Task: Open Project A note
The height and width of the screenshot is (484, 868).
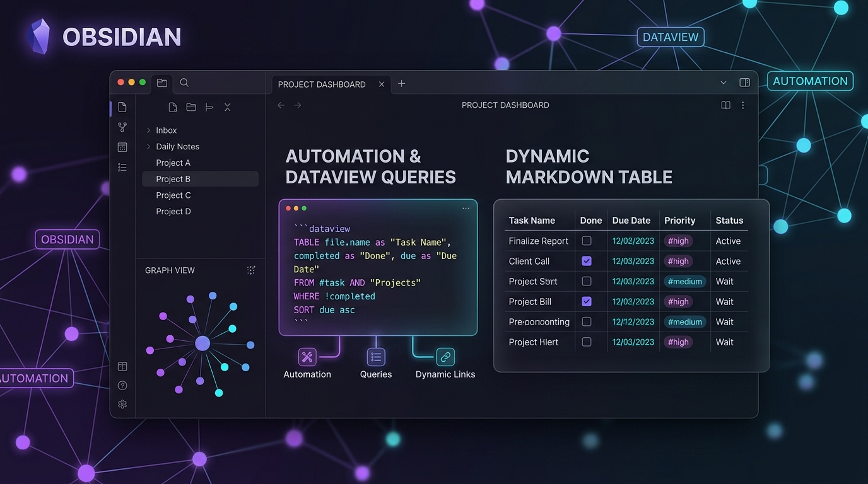Action: (173, 163)
